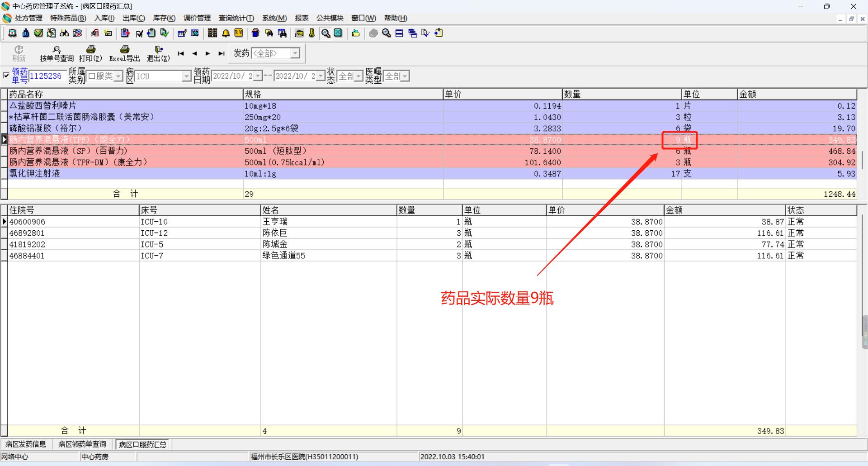This screenshot has width=868, height=466.
Task: Open the 病区 ICU dropdown
Action: [x=186, y=76]
